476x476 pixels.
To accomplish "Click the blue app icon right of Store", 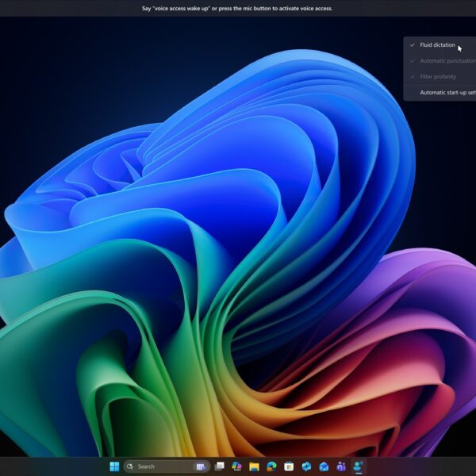I will click(306, 466).
